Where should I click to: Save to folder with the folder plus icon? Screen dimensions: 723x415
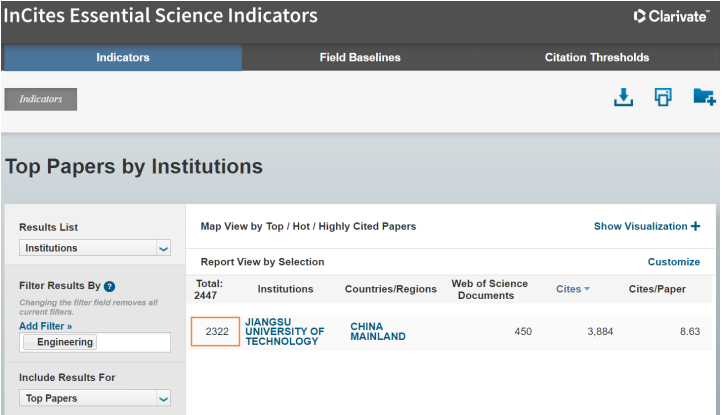coord(704,97)
